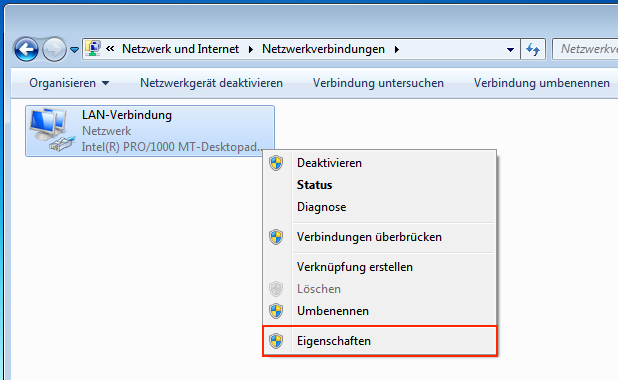Choose Verbindungen überbrücken in context menu
The width and height of the screenshot is (618, 380).
380,237
